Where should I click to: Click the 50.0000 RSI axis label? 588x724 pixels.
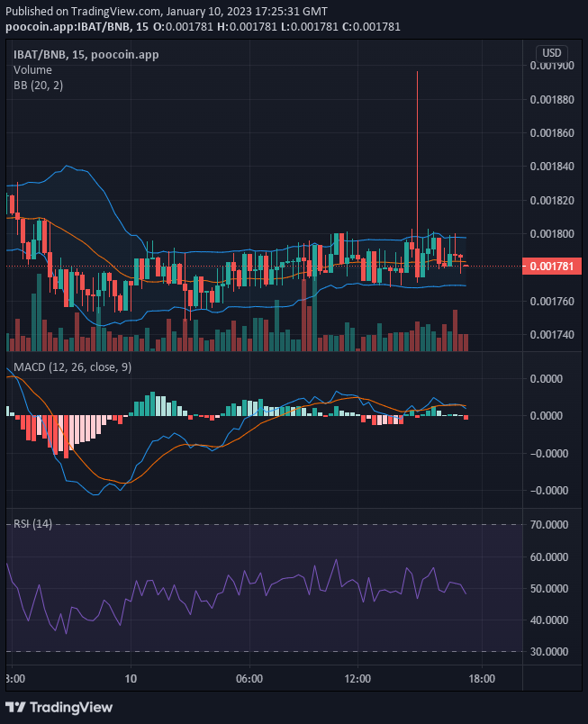548,589
